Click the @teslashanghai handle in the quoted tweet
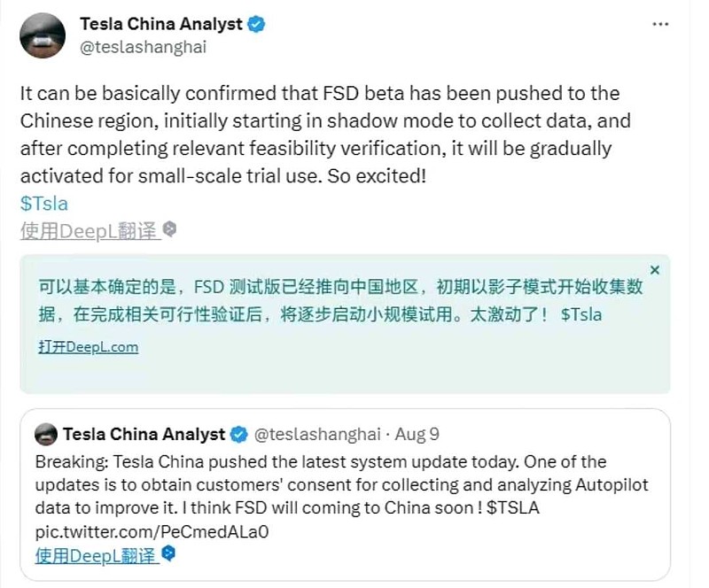The height and width of the screenshot is (588, 709). 317,434
